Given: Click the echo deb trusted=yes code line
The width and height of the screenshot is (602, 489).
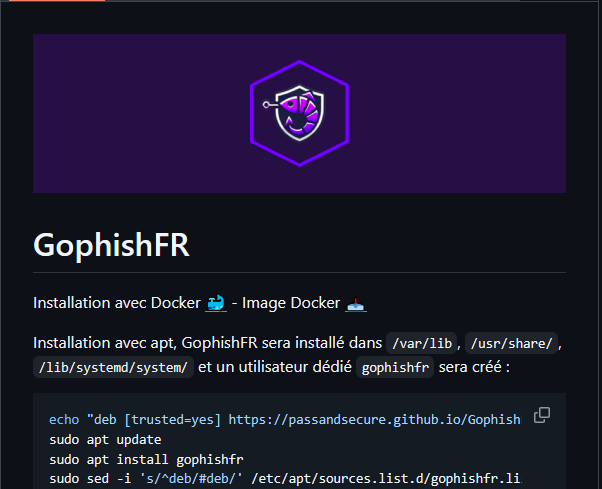Looking at the screenshot, I should click(x=285, y=420).
